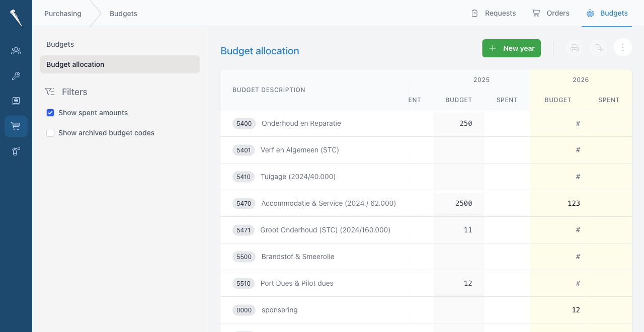644x332 pixels.
Task: Click the New year button
Action: 511,48
